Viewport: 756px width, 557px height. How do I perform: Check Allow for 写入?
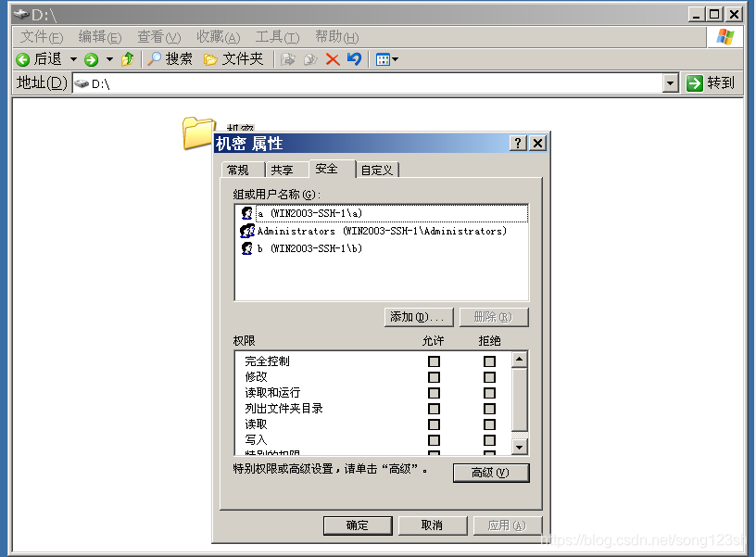(434, 440)
